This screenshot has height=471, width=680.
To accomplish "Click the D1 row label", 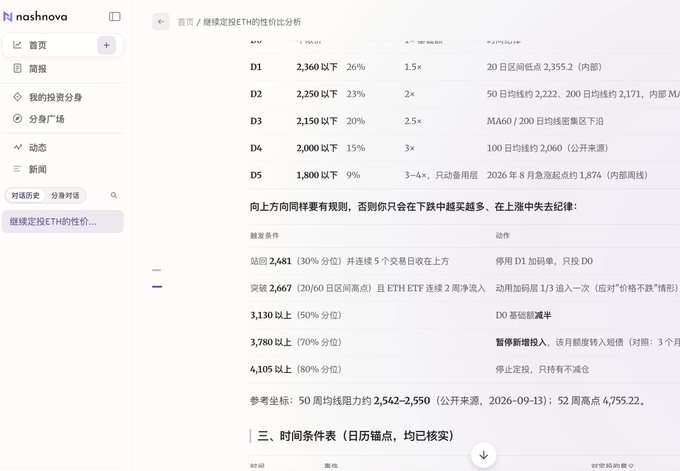I will (x=256, y=67).
